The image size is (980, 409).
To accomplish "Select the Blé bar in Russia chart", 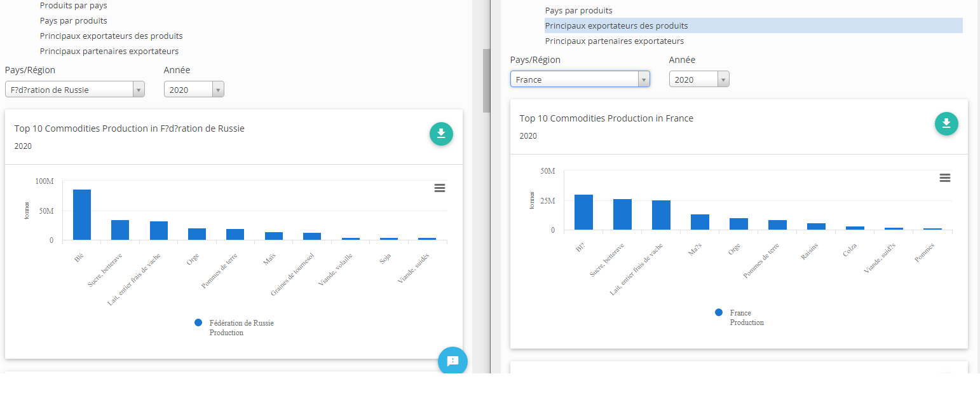I will (x=82, y=214).
